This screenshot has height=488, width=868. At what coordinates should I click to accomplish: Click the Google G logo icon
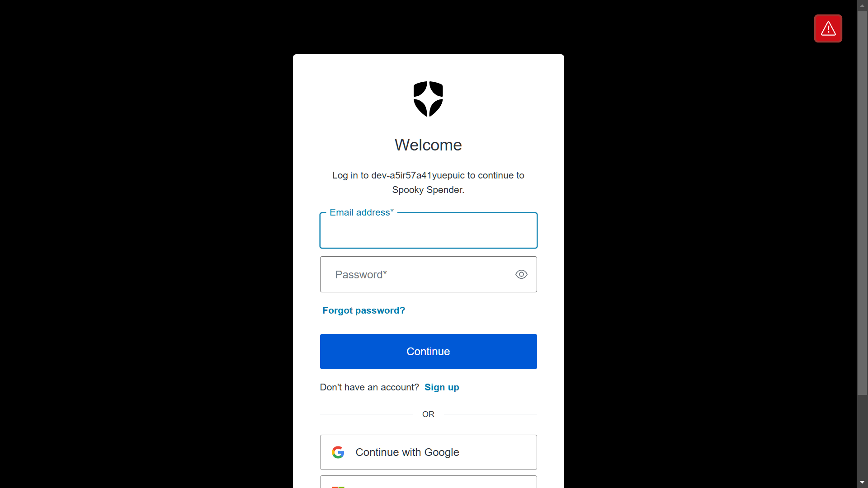tap(338, 452)
